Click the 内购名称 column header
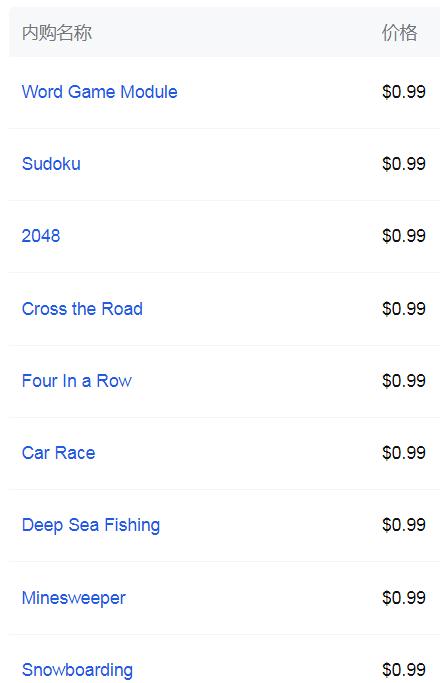Image resolution: width=440 pixels, height=683 pixels. tap(57, 33)
